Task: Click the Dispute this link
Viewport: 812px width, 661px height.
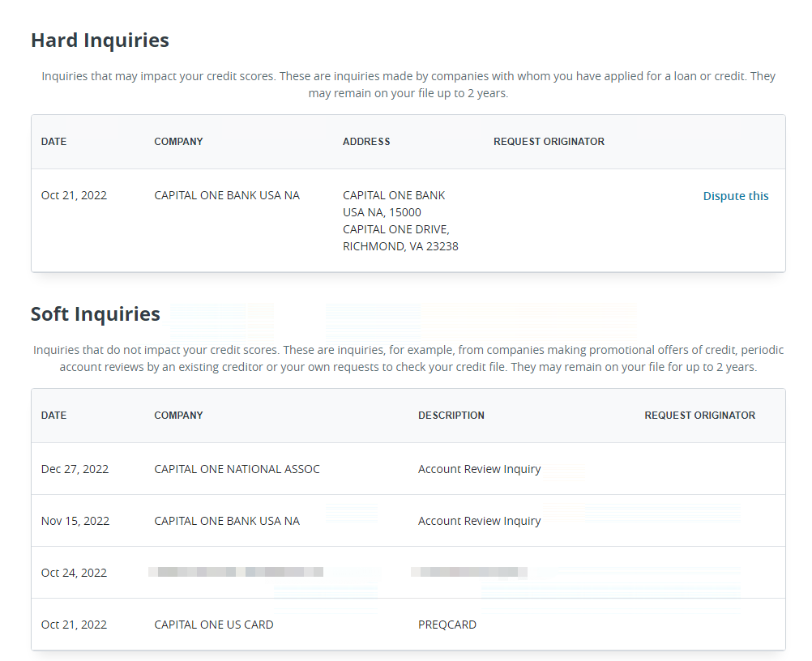Action: (x=735, y=196)
